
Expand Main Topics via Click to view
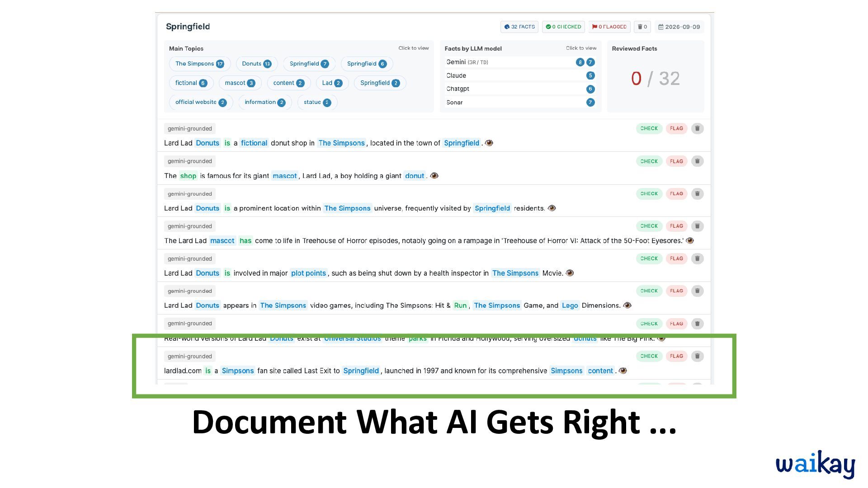tap(413, 48)
